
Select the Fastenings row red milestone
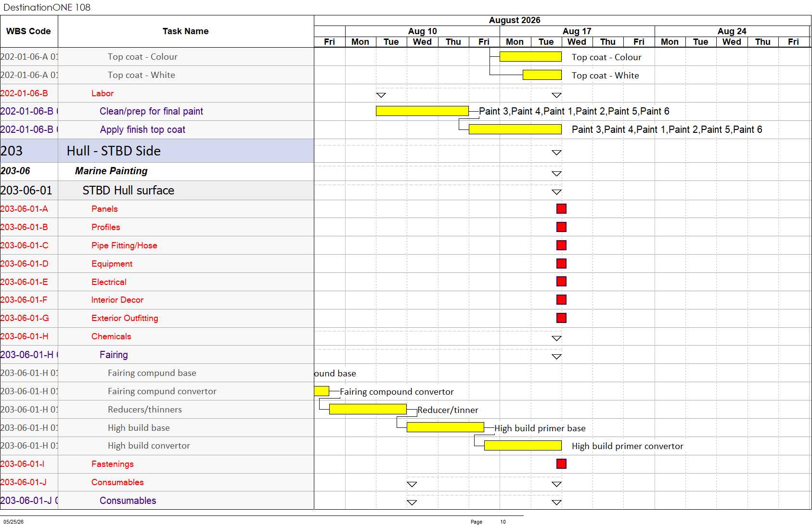(x=561, y=464)
